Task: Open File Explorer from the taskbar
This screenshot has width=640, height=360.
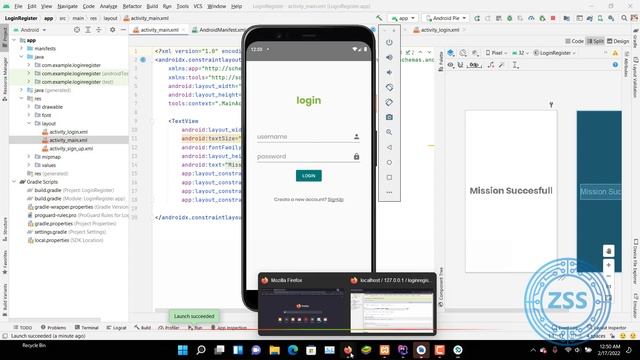Action: [x=275, y=350]
